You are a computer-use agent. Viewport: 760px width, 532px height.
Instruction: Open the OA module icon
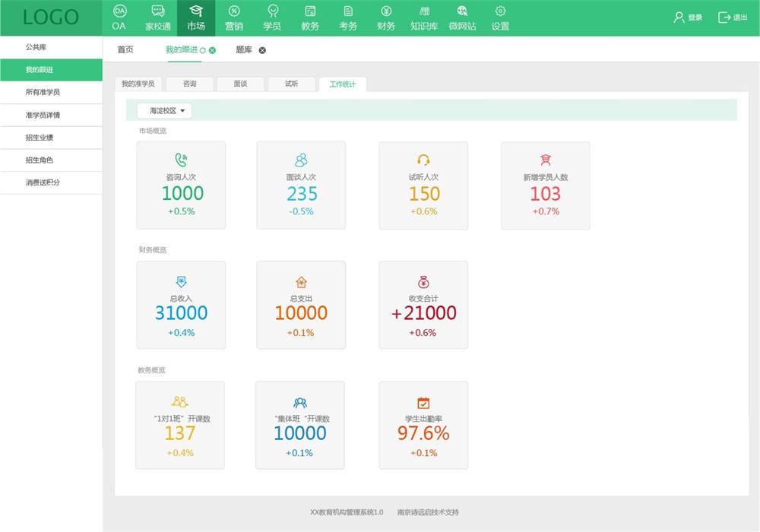[119, 11]
